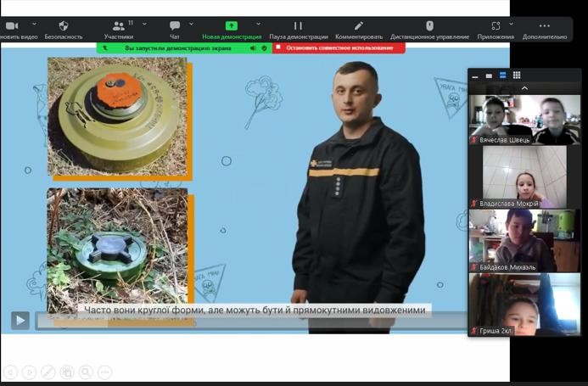Image resolution: width=588 pixels, height=386 pixels.
Task: Switch video panel to grid view
Action: pos(517,76)
